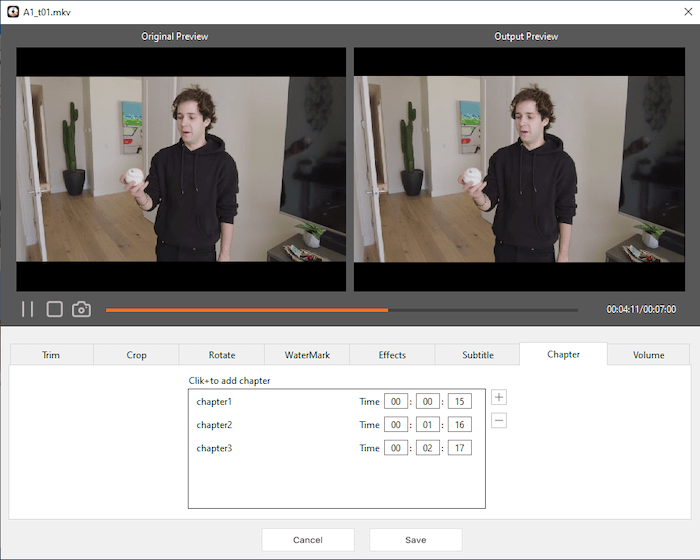The image size is (700, 560).
Task: Click the Cancel button
Action: pyautogui.click(x=307, y=540)
